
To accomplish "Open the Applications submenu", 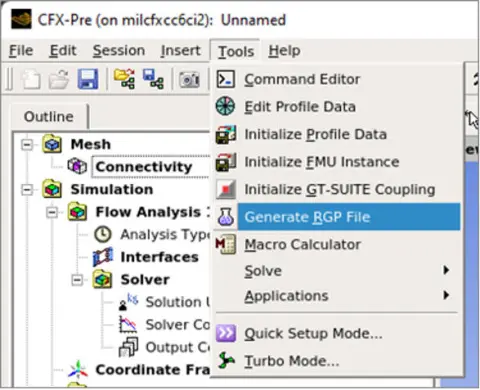I will pyautogui.click(x=347, y=296).
